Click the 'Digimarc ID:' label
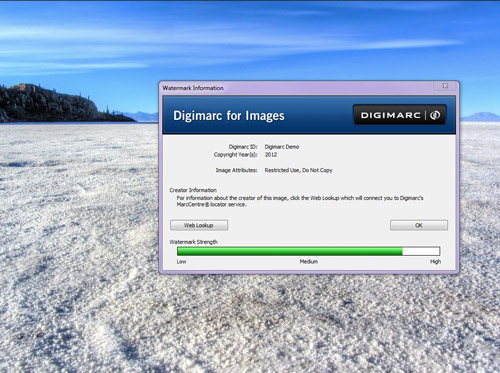 pyautogui.click(x=243, y=147)
